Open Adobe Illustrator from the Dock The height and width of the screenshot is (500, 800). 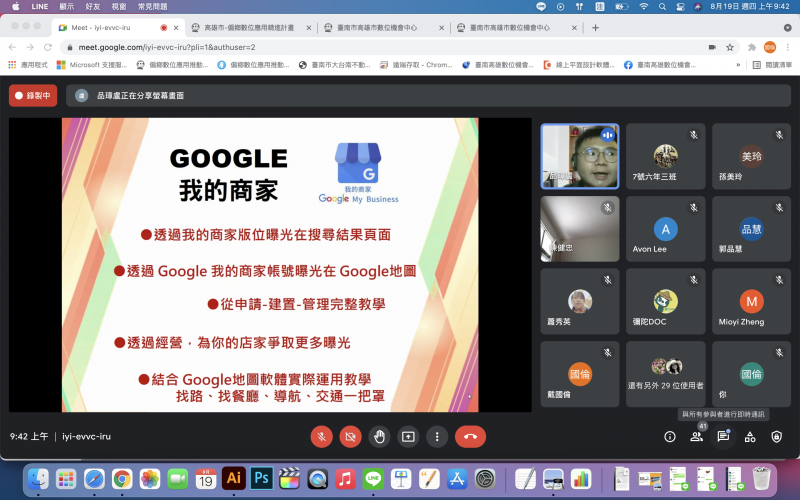234,479
